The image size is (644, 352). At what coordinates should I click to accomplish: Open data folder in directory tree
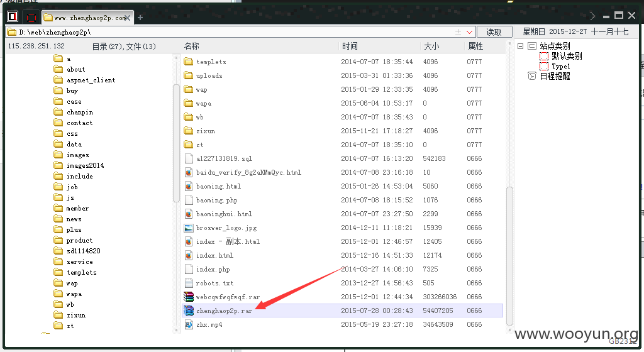click(74, 144)
